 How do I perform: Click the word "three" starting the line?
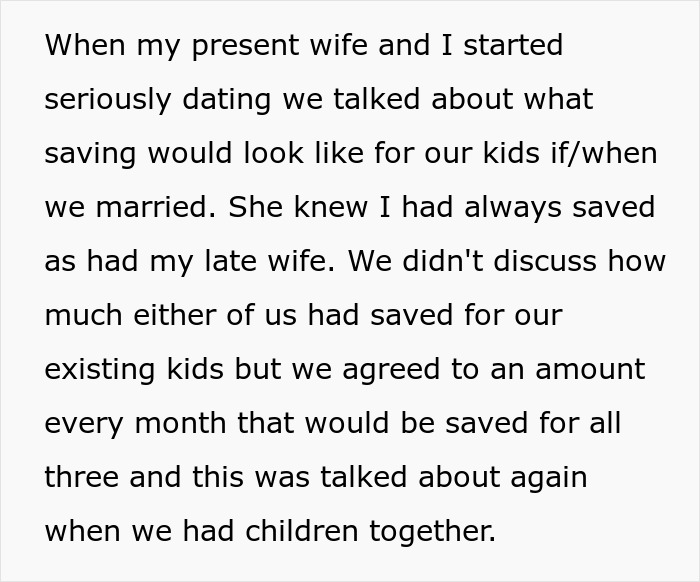tap(83, 477)
